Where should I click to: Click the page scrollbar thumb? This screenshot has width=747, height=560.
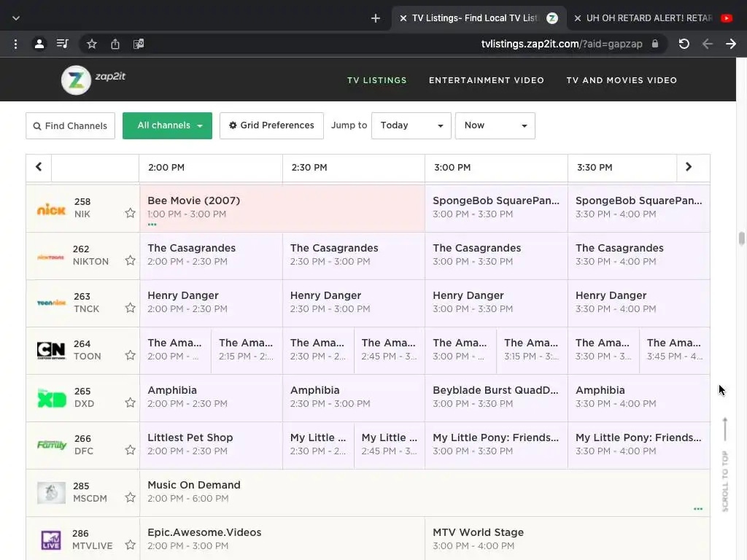point(741,238)
